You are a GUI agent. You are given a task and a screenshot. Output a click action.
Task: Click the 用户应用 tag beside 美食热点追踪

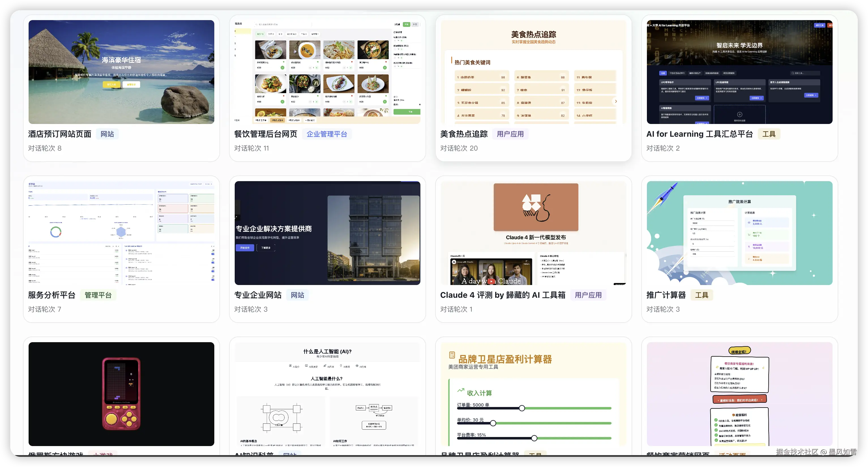(x=510, y=134)
